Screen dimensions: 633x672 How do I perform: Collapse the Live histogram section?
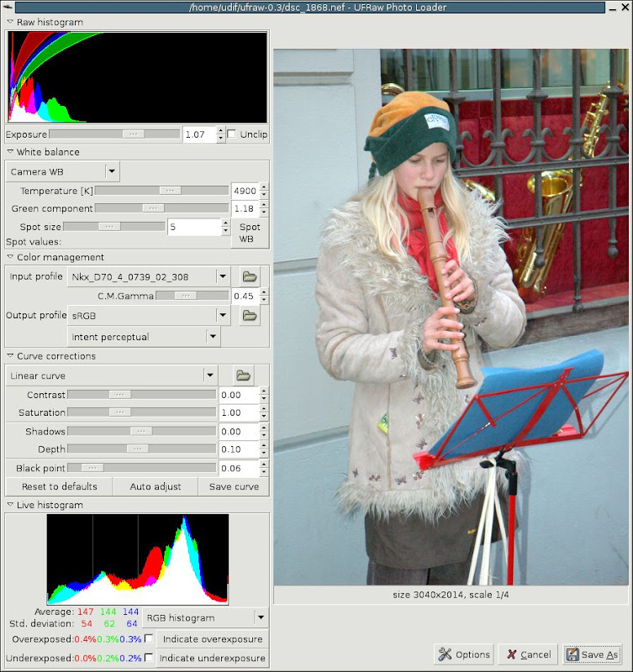click(10, 505)
